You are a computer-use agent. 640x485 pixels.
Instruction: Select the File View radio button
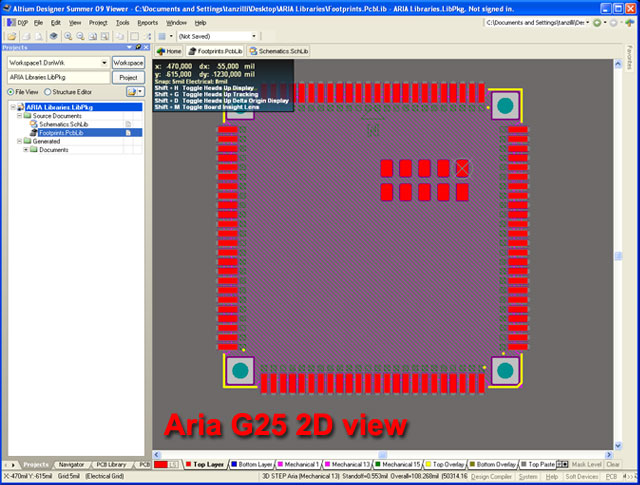[11, 92]
